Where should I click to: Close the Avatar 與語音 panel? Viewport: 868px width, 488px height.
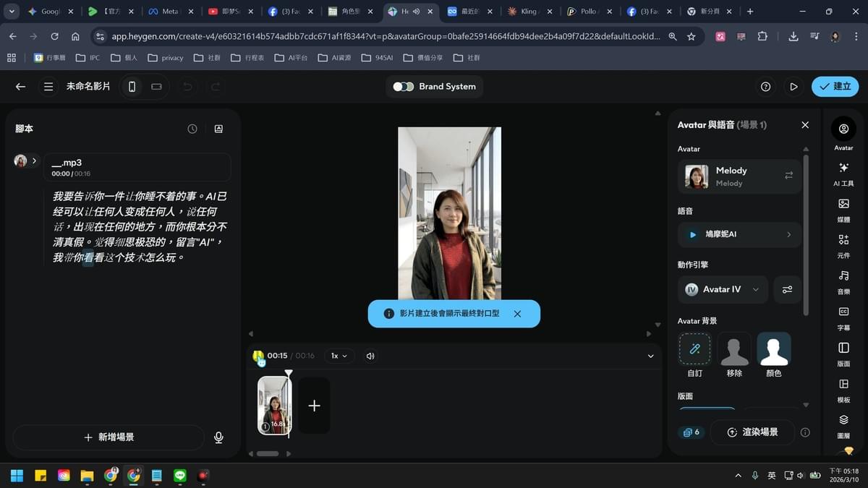click(805, 125)
